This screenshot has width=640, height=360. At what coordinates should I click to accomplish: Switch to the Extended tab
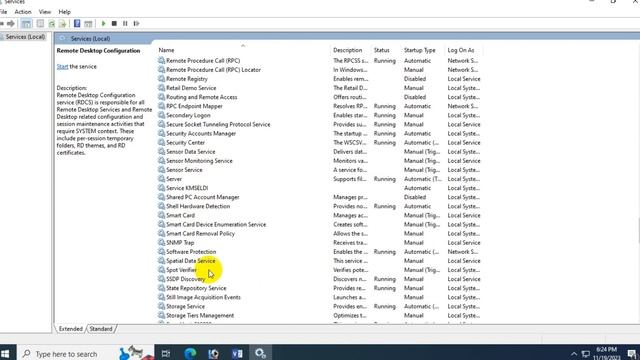point(71,329)
